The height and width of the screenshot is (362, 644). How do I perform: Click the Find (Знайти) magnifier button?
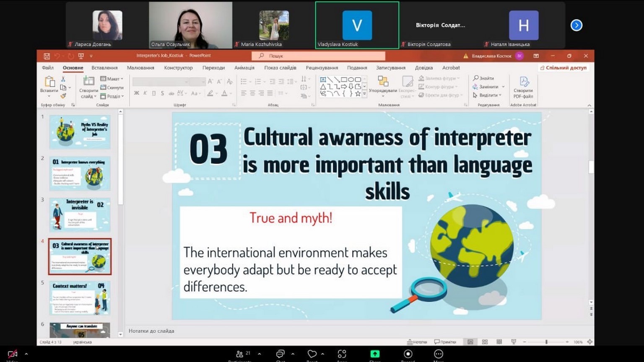(x=483, y=78)
